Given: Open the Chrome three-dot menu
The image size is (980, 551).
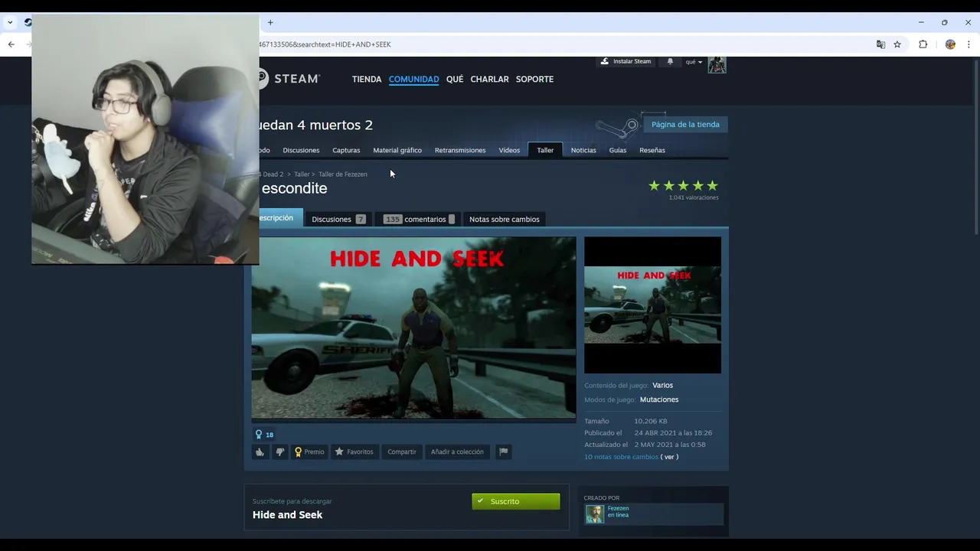Looking at the screenshot, I should coord(969,44).
